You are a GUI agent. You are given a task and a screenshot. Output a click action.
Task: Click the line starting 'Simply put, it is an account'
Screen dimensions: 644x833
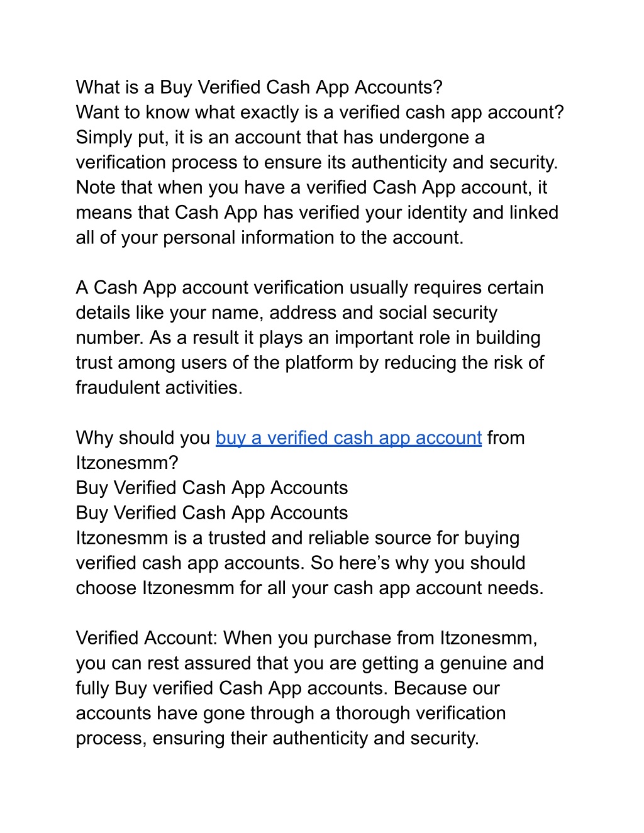(280, 138)
